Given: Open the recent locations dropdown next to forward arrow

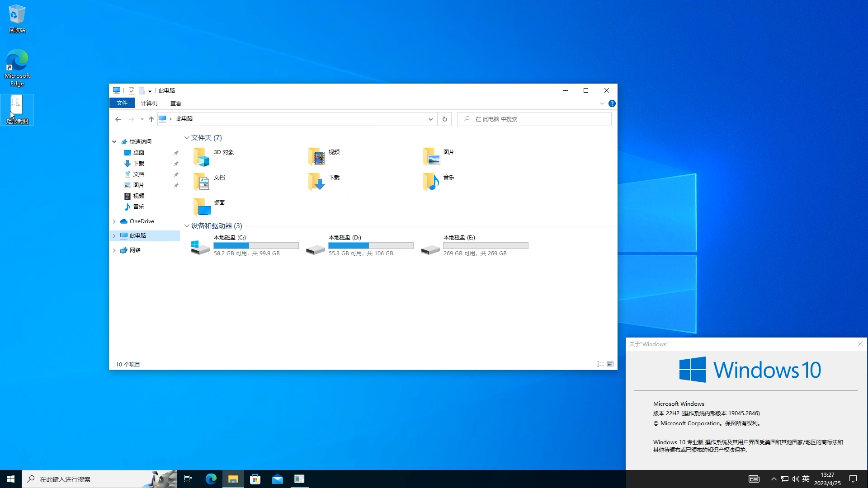Looking at the screenshot, I should 142,119.
